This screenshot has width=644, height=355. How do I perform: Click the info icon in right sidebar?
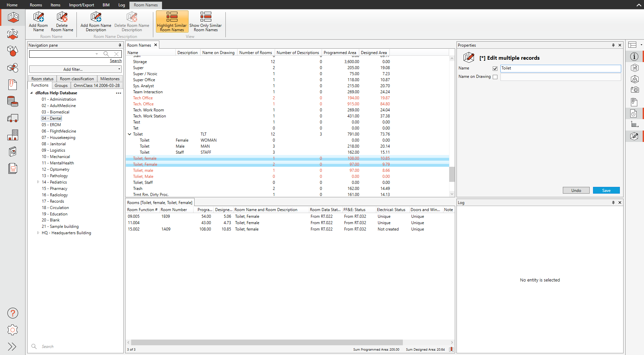point(634,56)
